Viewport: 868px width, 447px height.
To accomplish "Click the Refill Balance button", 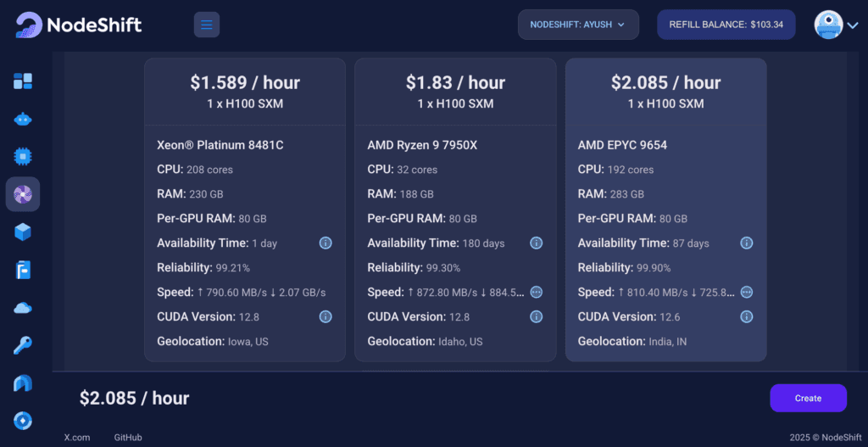I will coord(726,25).
